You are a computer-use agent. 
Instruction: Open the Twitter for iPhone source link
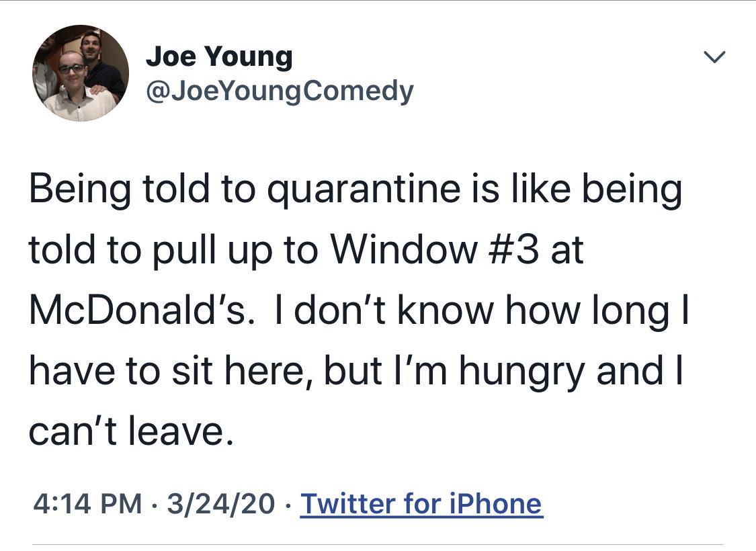[421, 503]
